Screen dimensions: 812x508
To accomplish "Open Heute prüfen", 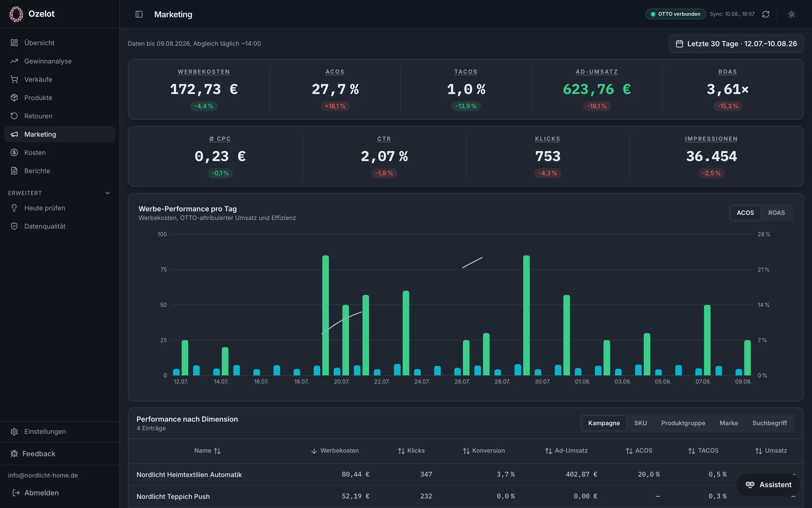I will tap(59, 208).
